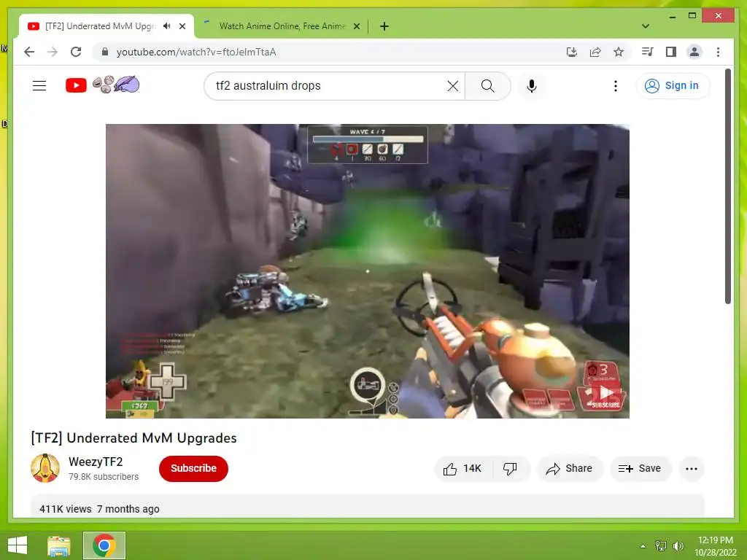
Task: Click the video title Underrated MvM Upgrades
Action: point(134,438)
